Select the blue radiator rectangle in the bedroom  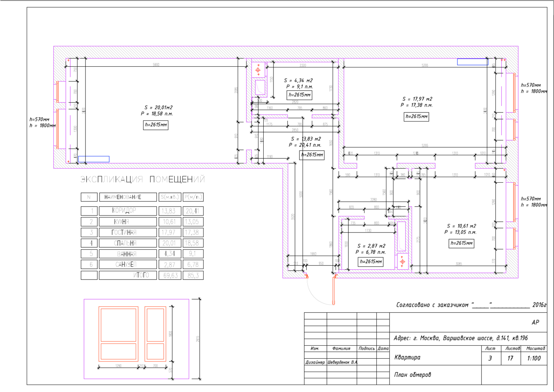(x=94, y=159)
